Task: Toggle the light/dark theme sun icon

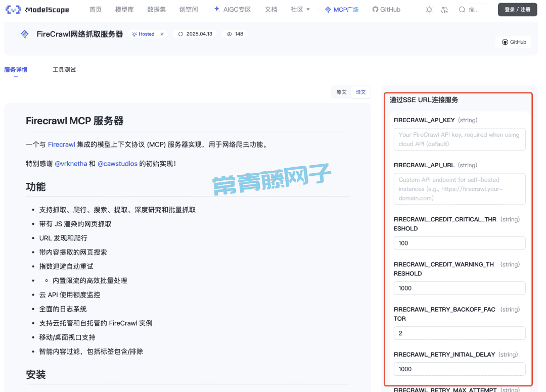Action: pyautogui.click(x=429, y=10)
